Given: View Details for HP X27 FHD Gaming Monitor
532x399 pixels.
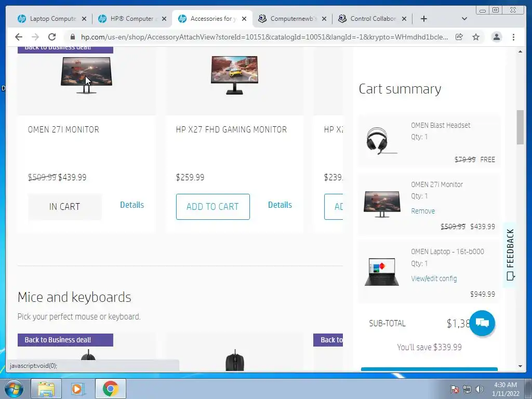Looking at the screenshot, I should click(280, 205).
